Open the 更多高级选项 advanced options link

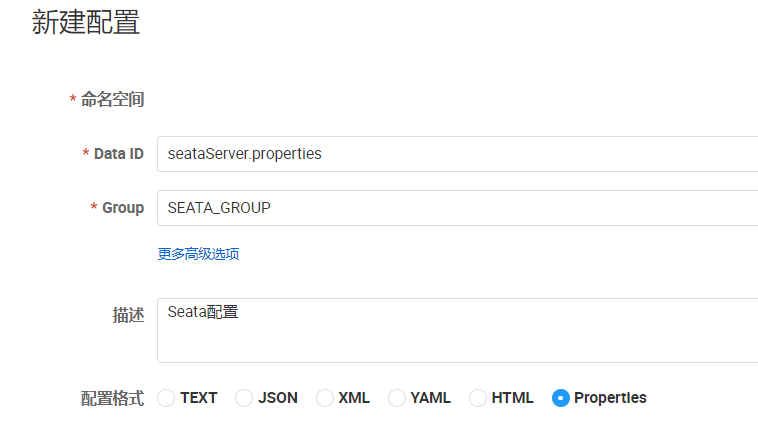(x=198, y=254)
